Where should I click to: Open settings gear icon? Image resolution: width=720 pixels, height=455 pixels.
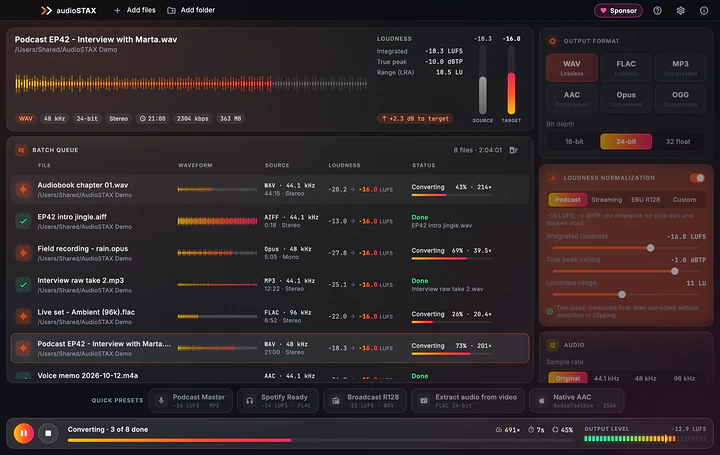coord(681,11)
